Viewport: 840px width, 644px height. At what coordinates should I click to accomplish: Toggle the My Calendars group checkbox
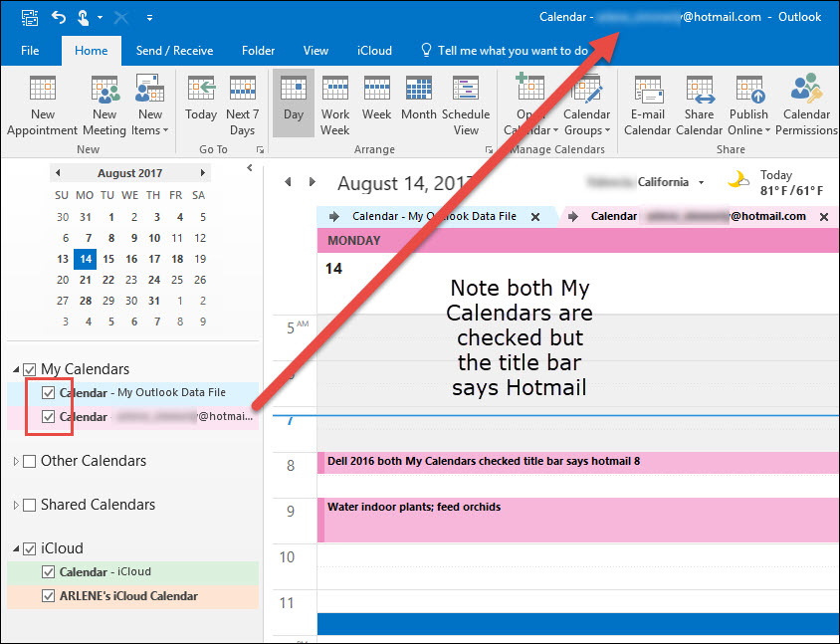30,369
